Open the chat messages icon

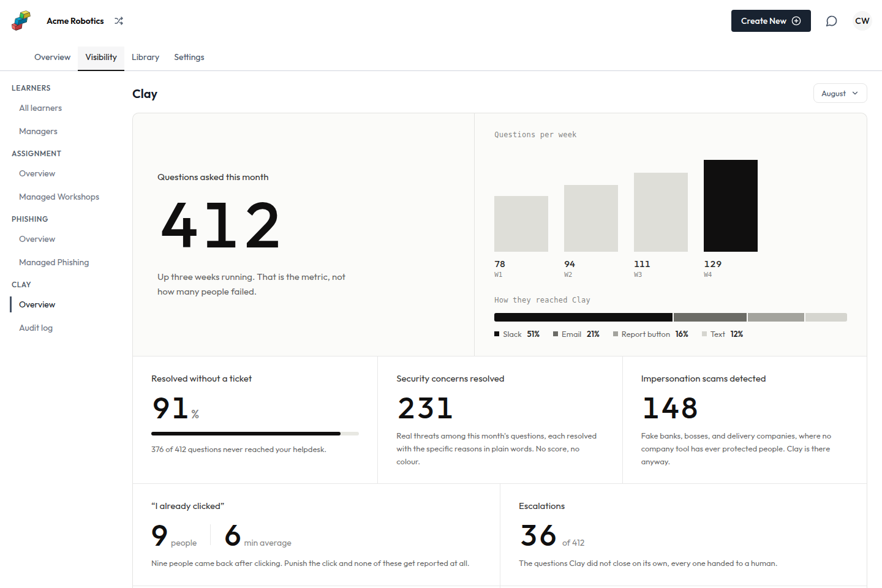point(831,21)
